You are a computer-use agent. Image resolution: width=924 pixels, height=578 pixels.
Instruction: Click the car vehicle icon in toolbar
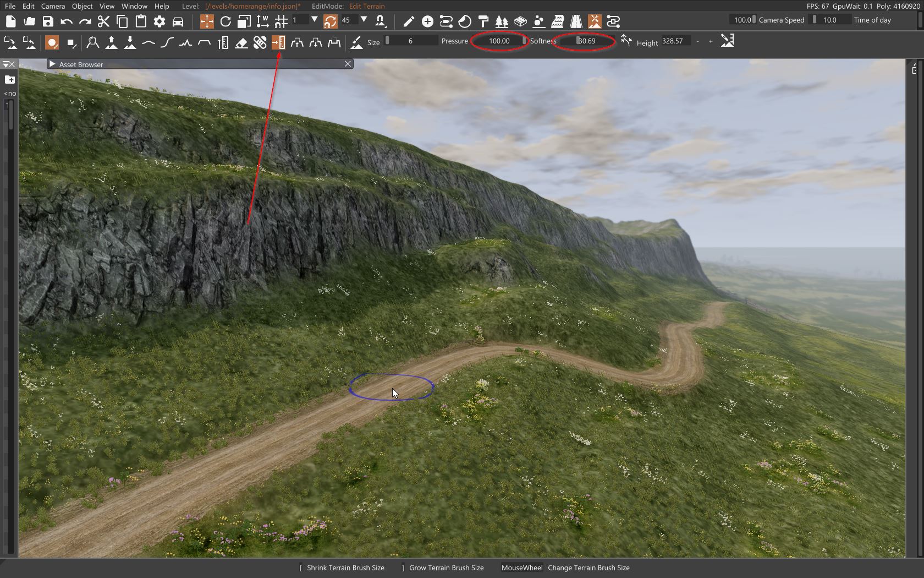[x=178, y=21]
